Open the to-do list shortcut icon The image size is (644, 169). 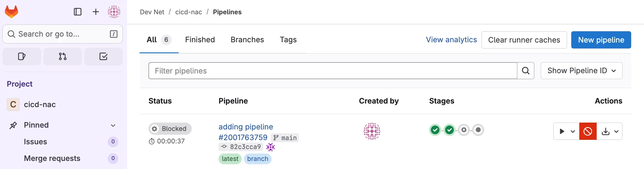pyautogui.click(x=103, y=56)
